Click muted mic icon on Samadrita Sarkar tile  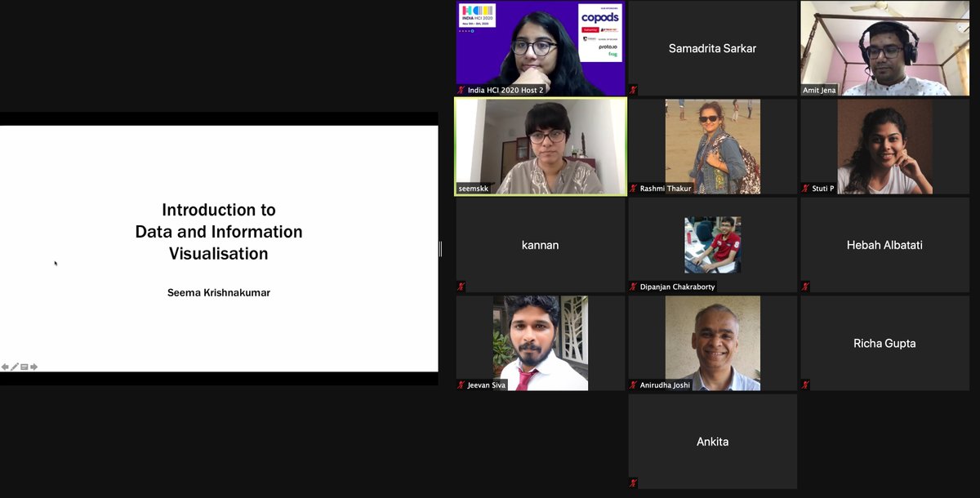(x=633, y=90)
